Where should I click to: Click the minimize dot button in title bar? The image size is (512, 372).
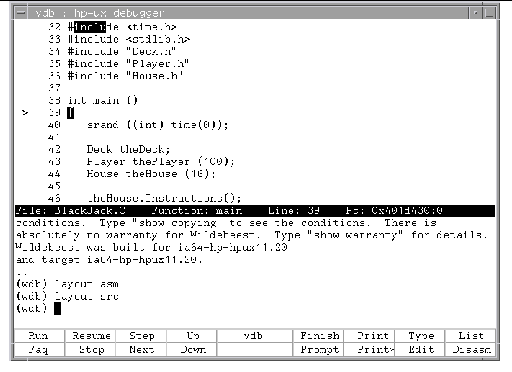point(475,13)
